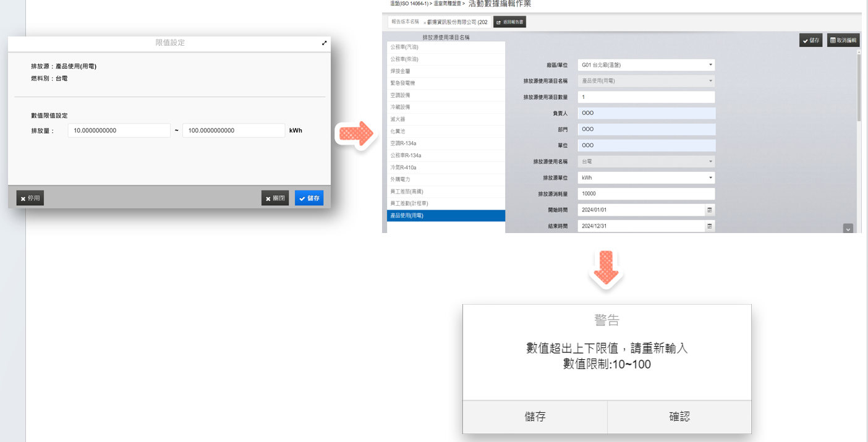This screenshot has height=442, width=868.
Task: Click 取消編輯 to cancel editing
Action: pyautogui.click(x=843, y=40)
